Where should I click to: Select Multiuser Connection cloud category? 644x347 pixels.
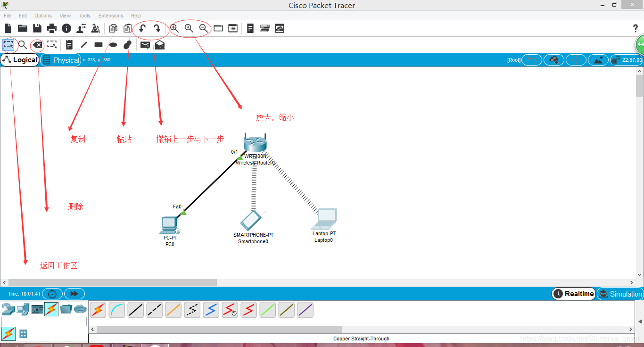coord(81,309)
